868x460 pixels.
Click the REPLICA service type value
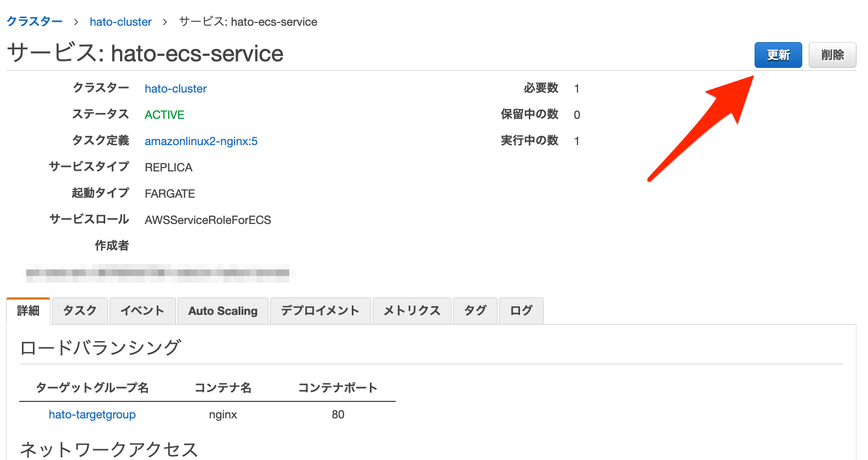point(169,168)
